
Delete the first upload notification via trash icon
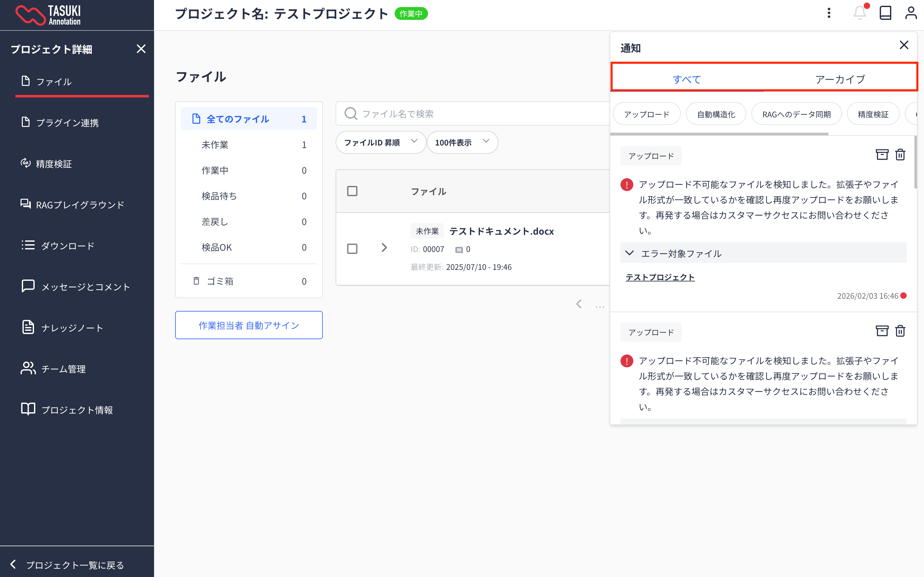pyautogui.click(x=900, y=155)
